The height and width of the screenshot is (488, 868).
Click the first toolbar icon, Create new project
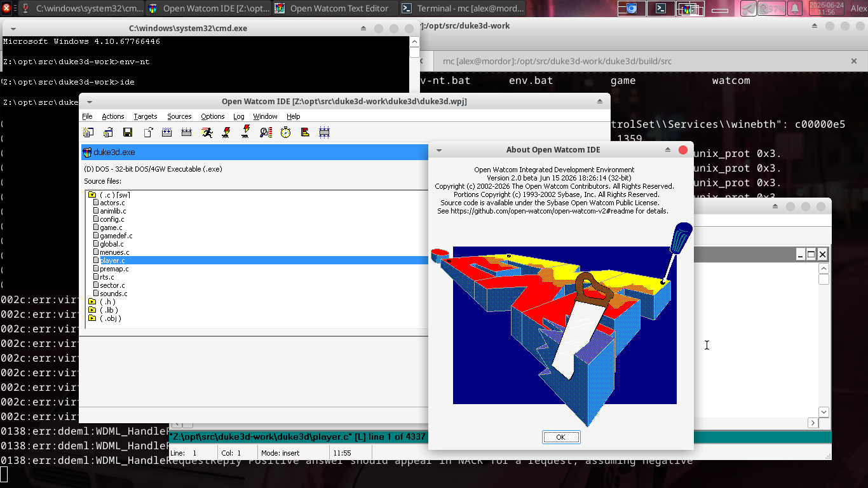88,132
